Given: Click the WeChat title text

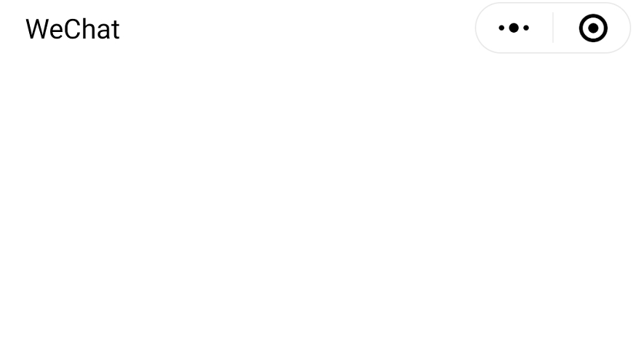Looking at the screenshot, I should click(x=72, y=29).
